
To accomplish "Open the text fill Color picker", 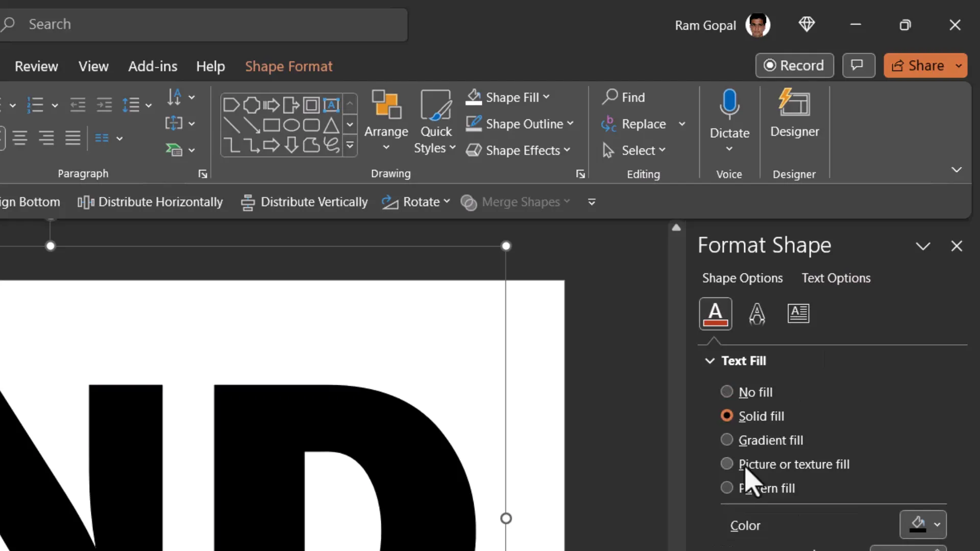I will 922,524.
